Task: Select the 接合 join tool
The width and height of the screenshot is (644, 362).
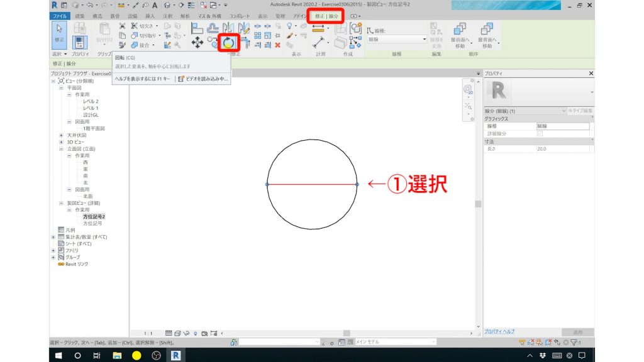Action: (135, 45)
